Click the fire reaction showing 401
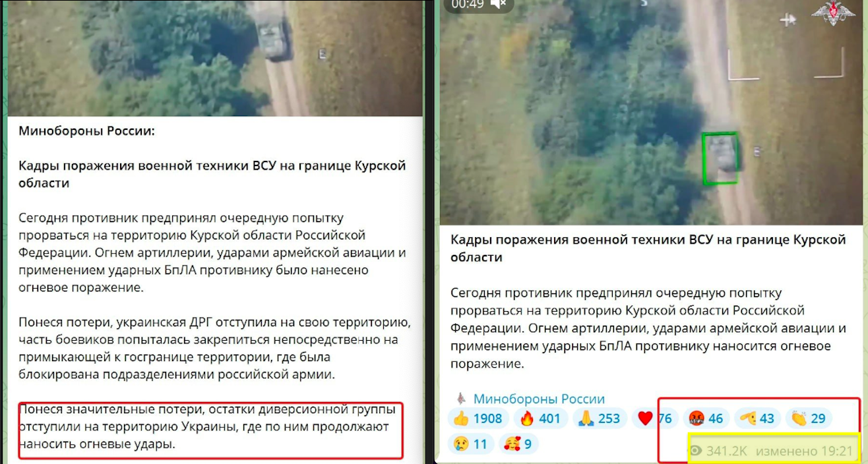 pyautogui.click(x=540, y=419)
